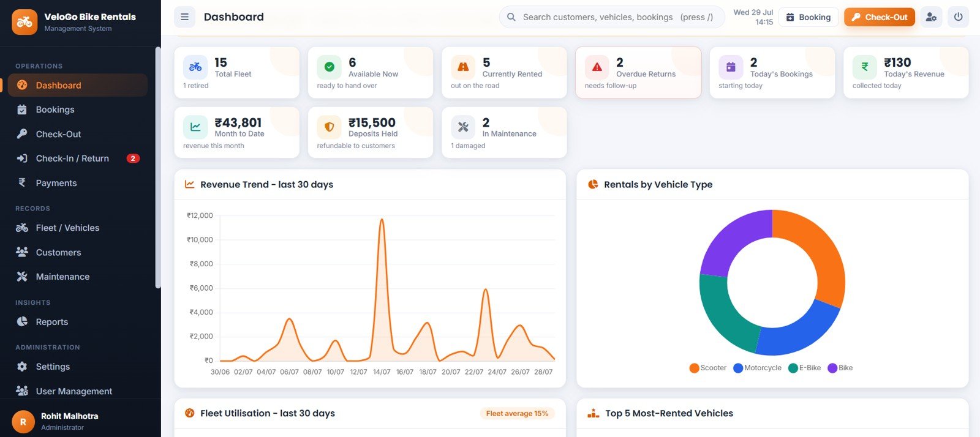Click the Currently Rented road icon
The width and height of the screenshot is (980, 437).
463,67
